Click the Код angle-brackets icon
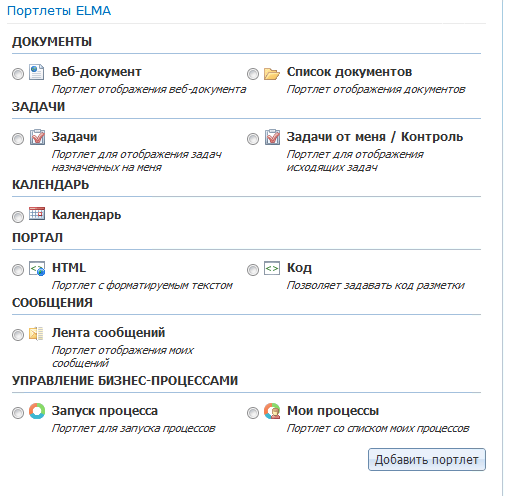Viewport: 506px width, 496px height. 272,268
